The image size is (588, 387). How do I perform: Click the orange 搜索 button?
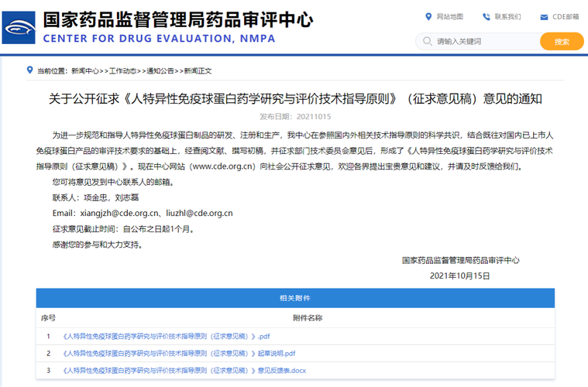tap(562, 41)
